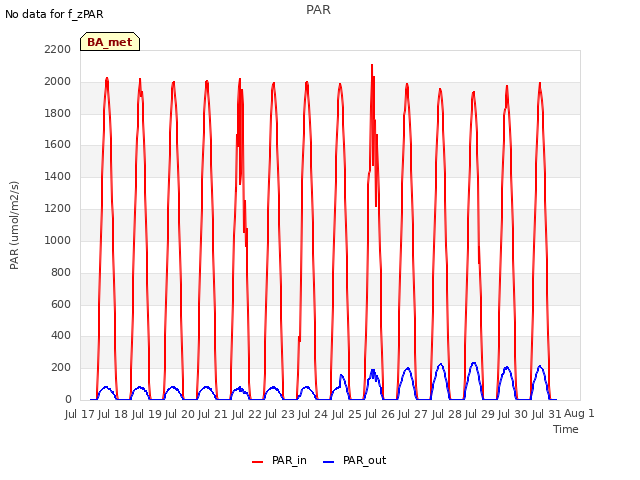Click the Jul 21 x-axis label
Screen dimensions: 640x480
point(213,414)
